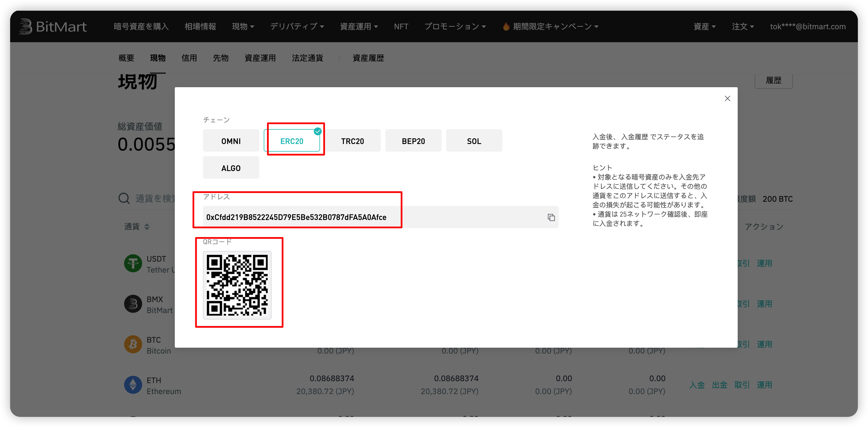The width and height of the screenshot is (868, 427).
Task: Switch to the 信用 tab
Action: (189, 58)
